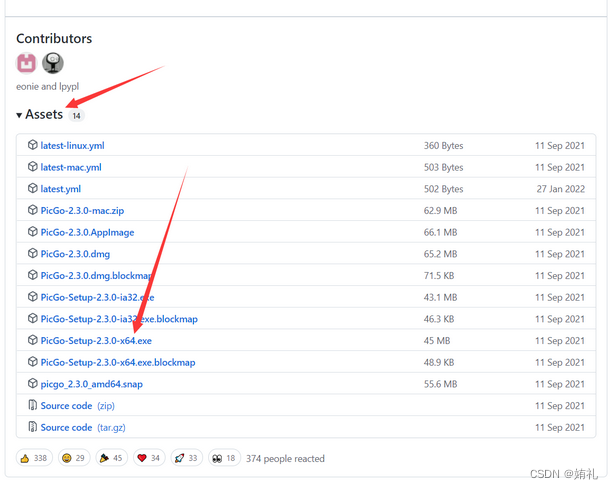The height and width of the screenshot is (489, 613).
Task: React with laugh emoji (29)
Action: click(74, 458)
